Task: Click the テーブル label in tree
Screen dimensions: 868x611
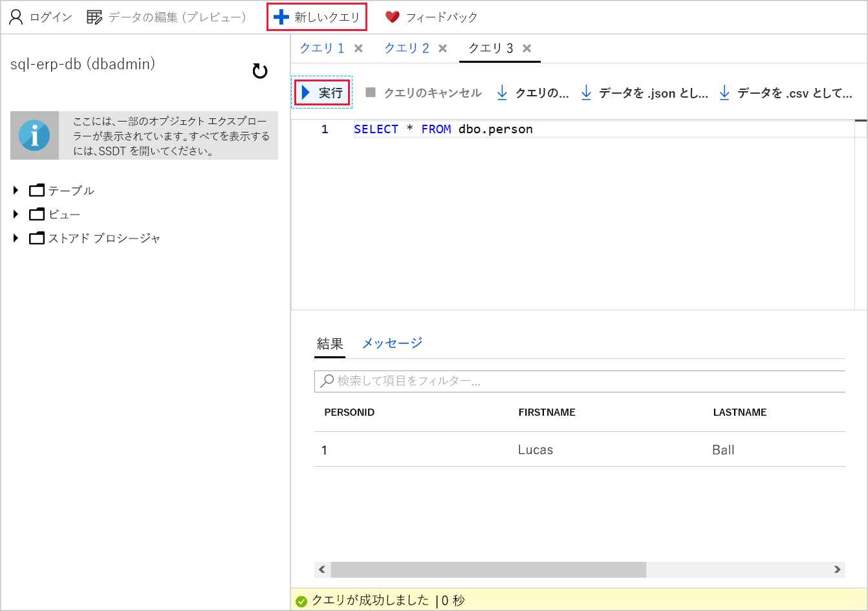Action: click(x=71, y=191)
